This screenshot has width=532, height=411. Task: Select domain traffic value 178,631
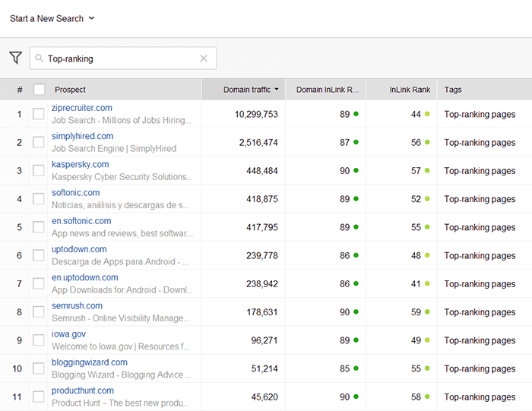tap(262, 312)
